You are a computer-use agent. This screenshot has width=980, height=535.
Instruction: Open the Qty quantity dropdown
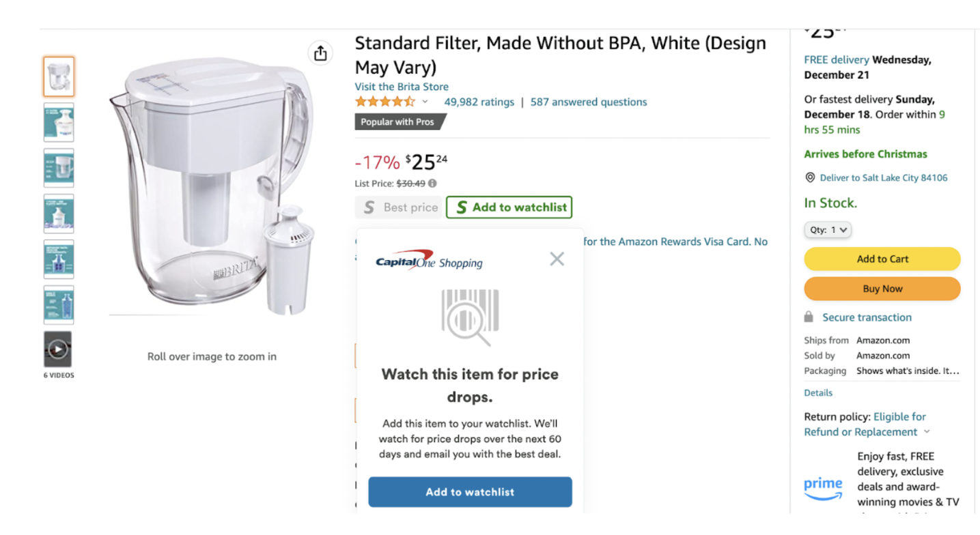point(828,230)
